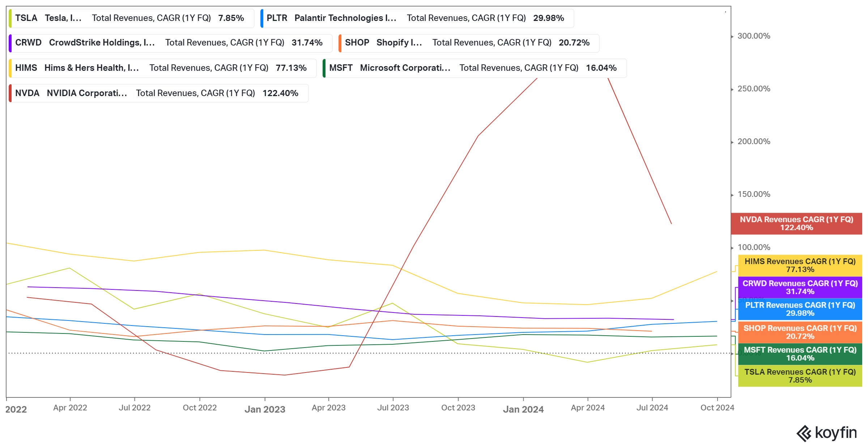Viewport: 868px width, 448px height.
Task: Click the 250.00% y-axis tick label
Action: tap(754, 89)
